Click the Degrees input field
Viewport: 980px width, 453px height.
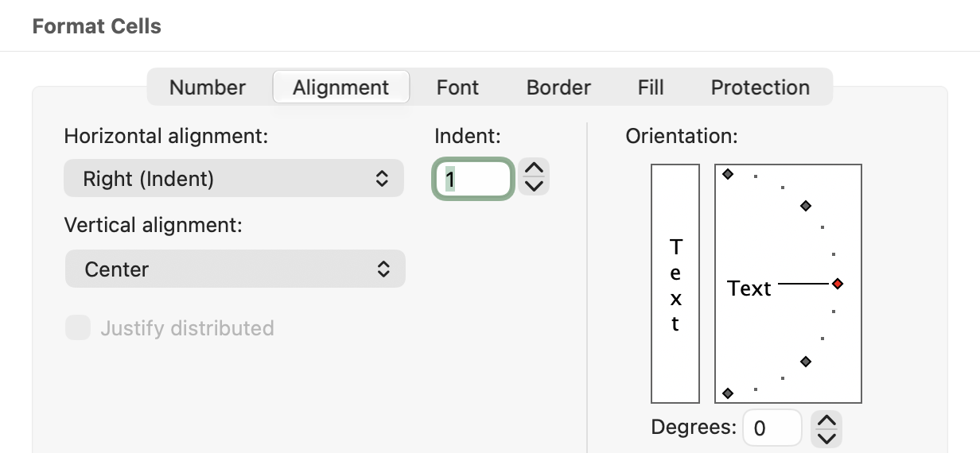(x=772, y=428)
